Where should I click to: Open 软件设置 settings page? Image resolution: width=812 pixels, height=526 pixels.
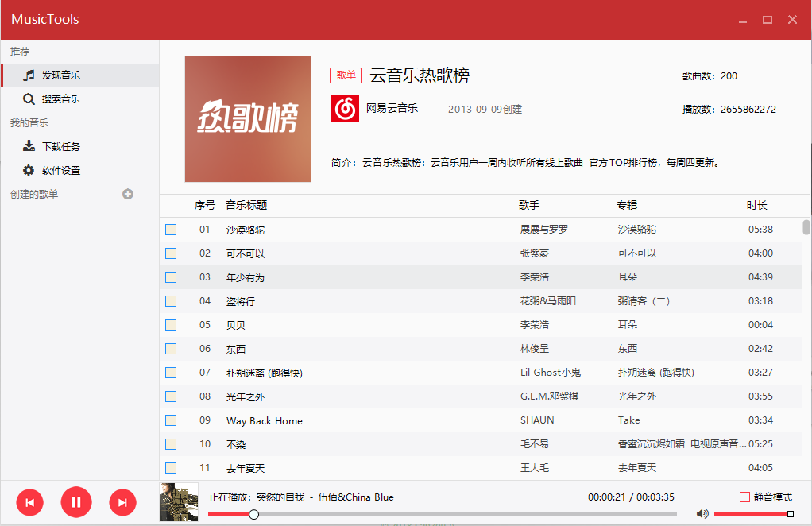point(61,171)
